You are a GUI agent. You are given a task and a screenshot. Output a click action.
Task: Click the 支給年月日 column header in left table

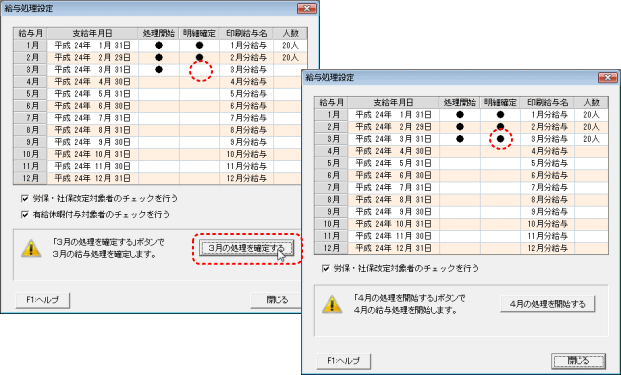pos(92,33)
